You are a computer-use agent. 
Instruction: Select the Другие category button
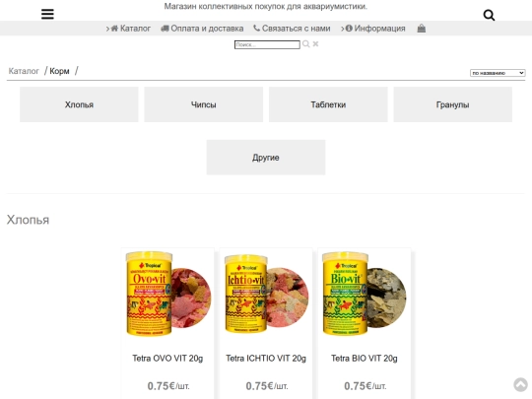pyautogui.click(x=266, y=158)
